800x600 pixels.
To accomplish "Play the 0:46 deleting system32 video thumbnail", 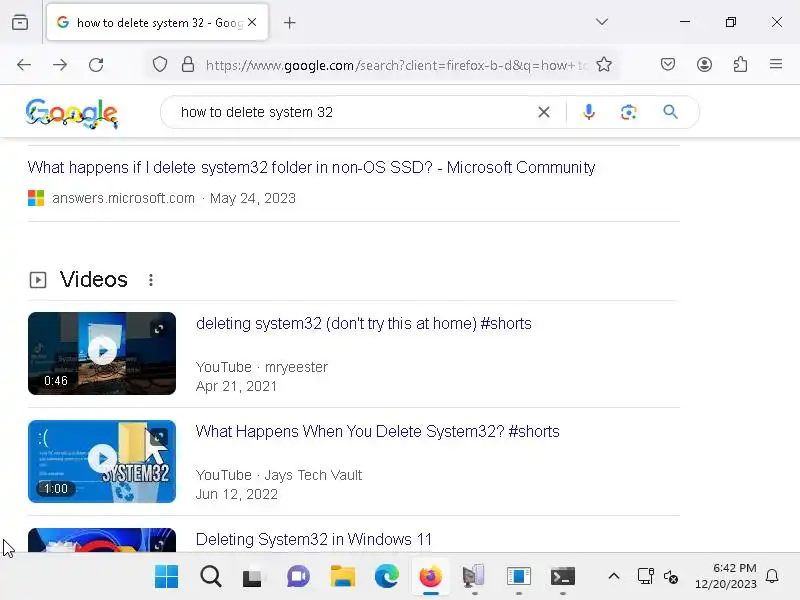I will tap(102, 353).
